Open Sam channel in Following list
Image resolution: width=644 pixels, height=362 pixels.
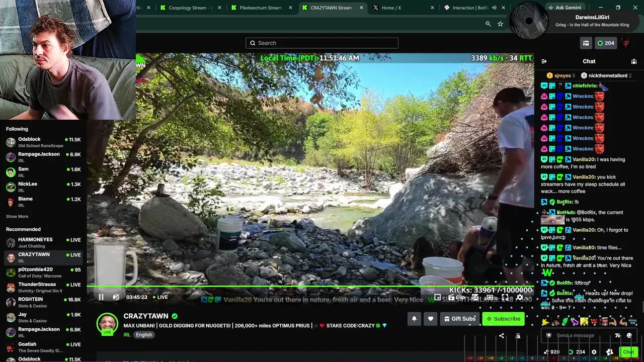coord(43,172)
